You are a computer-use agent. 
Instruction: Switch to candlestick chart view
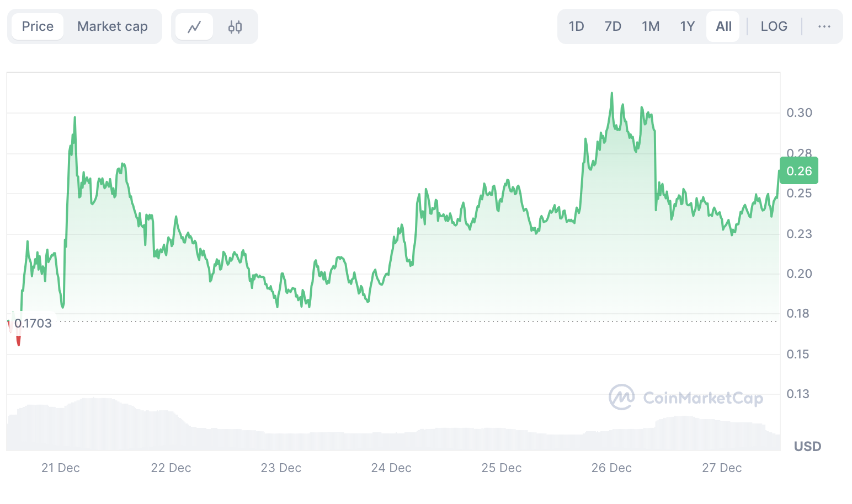pyautogui.click(x=235, y=26)
